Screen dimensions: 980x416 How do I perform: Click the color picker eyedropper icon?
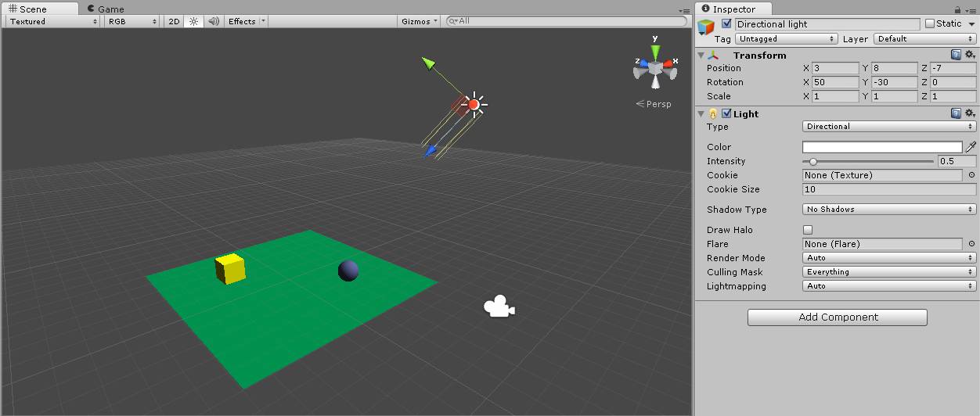point(971,147)
